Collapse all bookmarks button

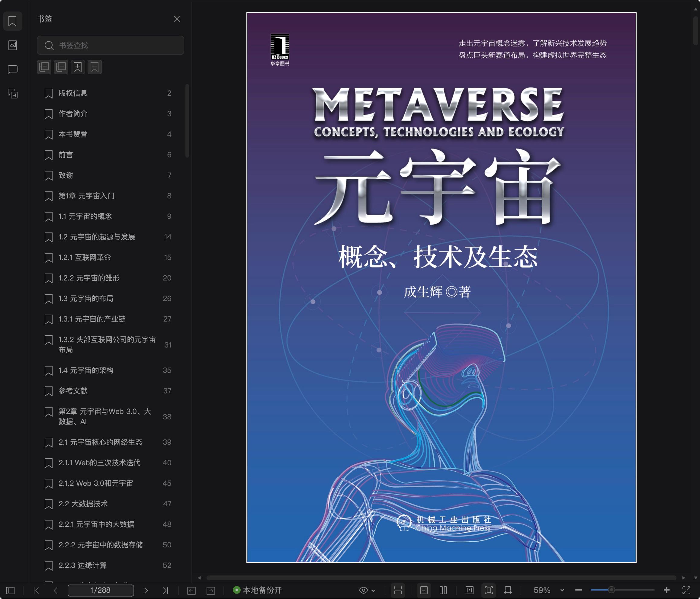(61, 67)
